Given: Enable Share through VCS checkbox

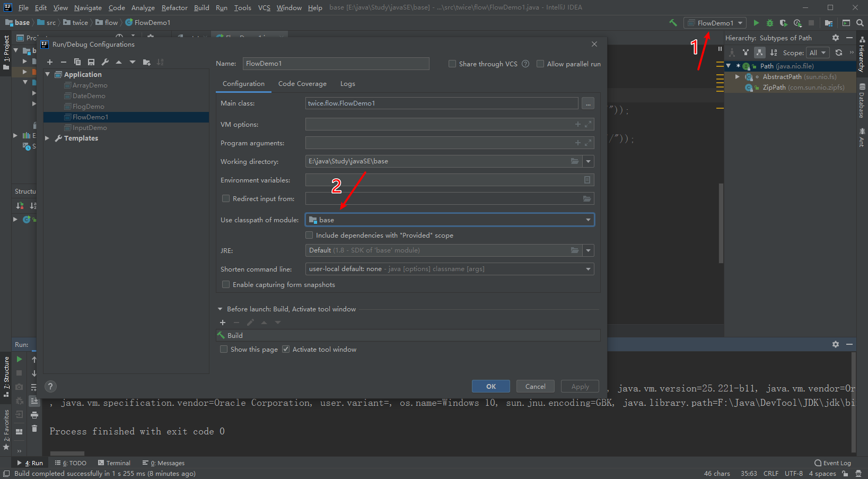Looking at the screenshot, I should pos(452,64).
